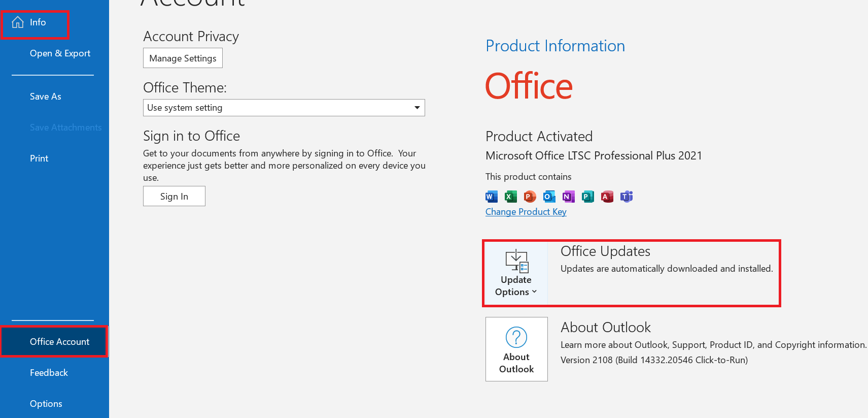Viewport: 868px width, 418px height.
Task: Click the Sign In button
Action: tap(174, 197)
